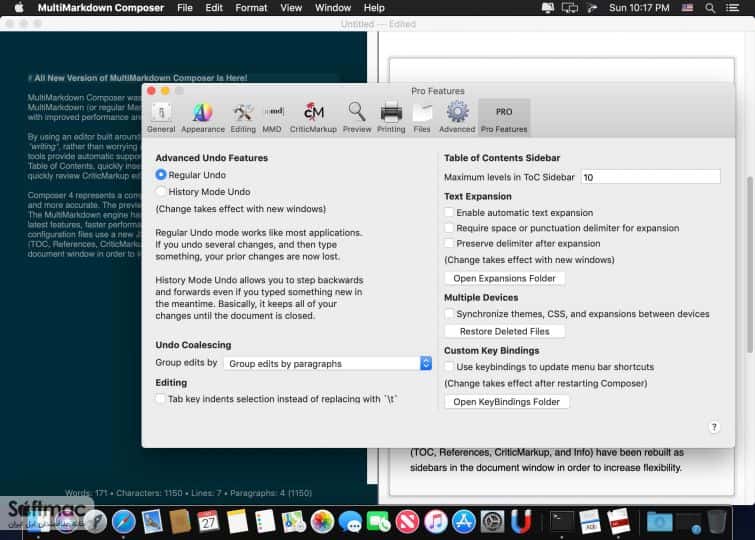
Task: Enable synchronize themes, CSS, and expansions
Action: point(449,314)
